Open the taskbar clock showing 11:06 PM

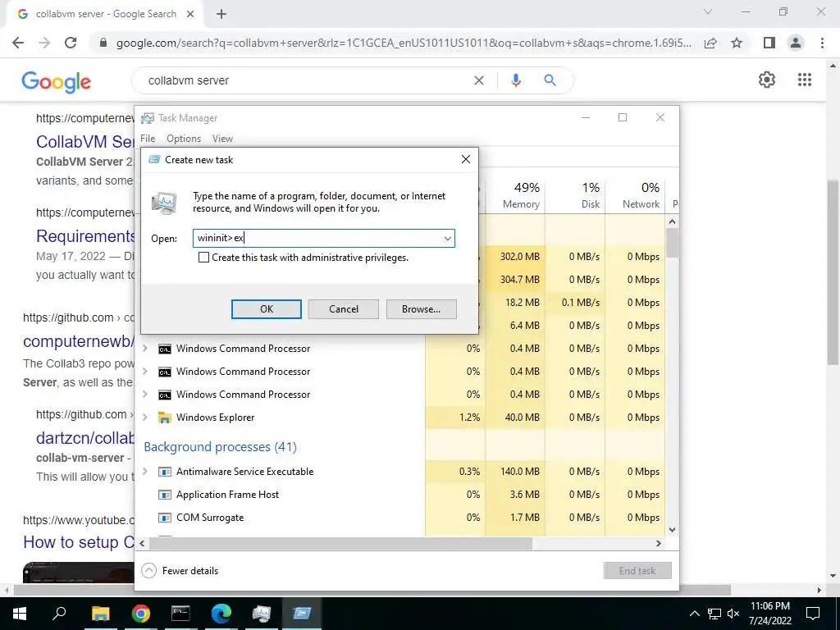pos(769,614)
